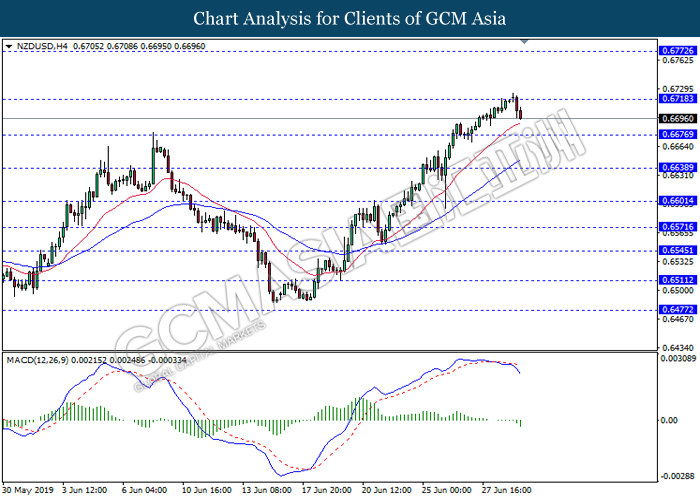This screenshot has height=500, width=700.
Task: Click the 0.65000 price axis value
Action: (678, 290)
